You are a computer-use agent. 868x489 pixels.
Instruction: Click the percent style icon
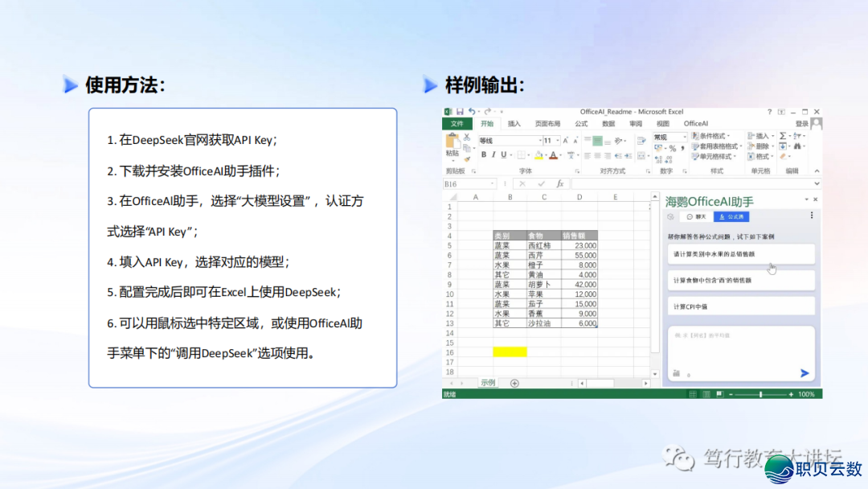tap(673, 148)
